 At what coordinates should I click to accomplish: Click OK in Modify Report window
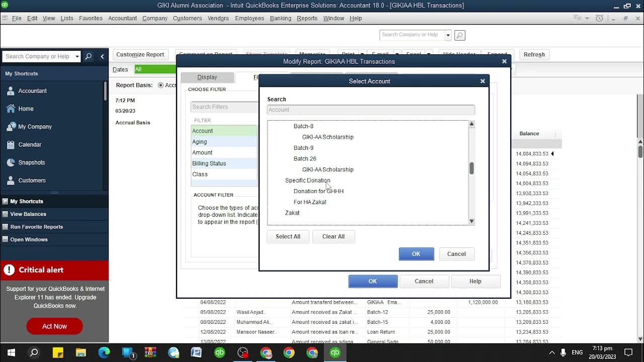tap(373, 282)
